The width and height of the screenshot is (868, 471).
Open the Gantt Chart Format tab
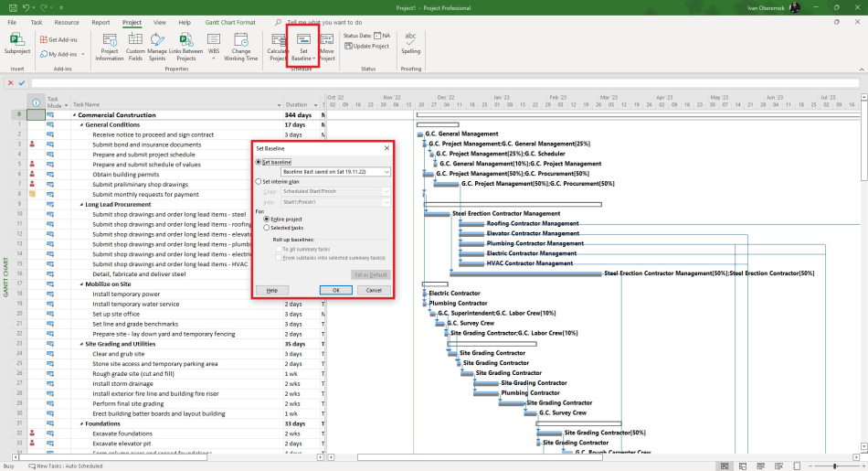(x=230, y=22)
